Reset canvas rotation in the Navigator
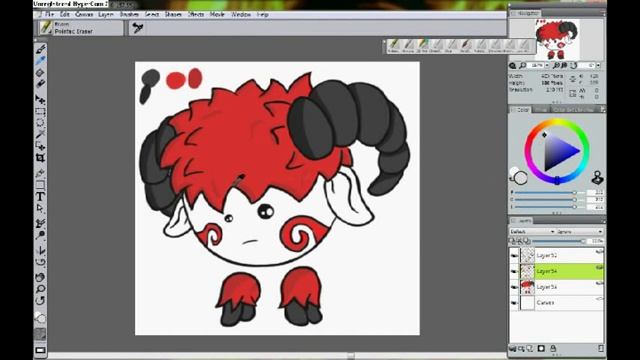Screen dimensions: 640x360 (573, 65)
